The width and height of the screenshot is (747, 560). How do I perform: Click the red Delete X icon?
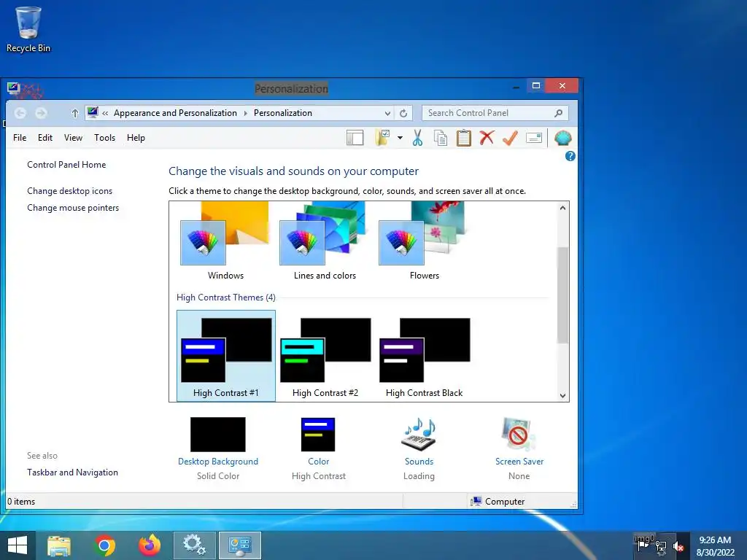tap(487, 138)
